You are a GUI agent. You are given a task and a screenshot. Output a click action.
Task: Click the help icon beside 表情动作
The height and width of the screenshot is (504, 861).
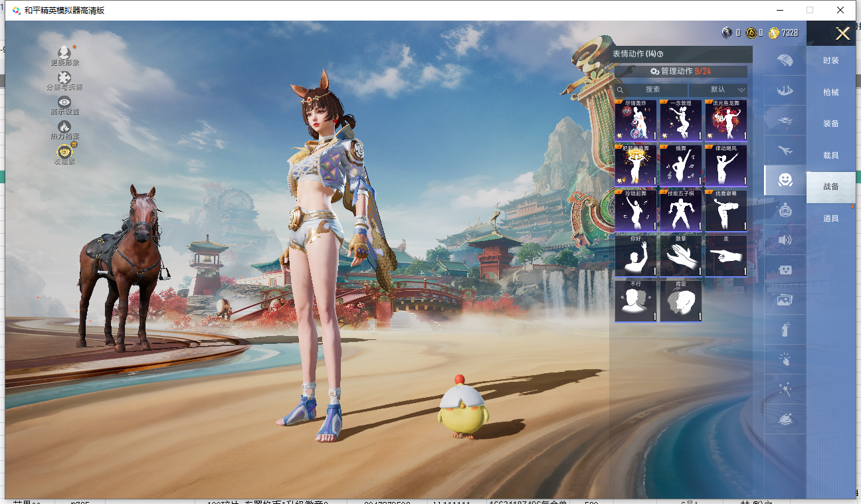pyautogui.click(x=660, y=54)
